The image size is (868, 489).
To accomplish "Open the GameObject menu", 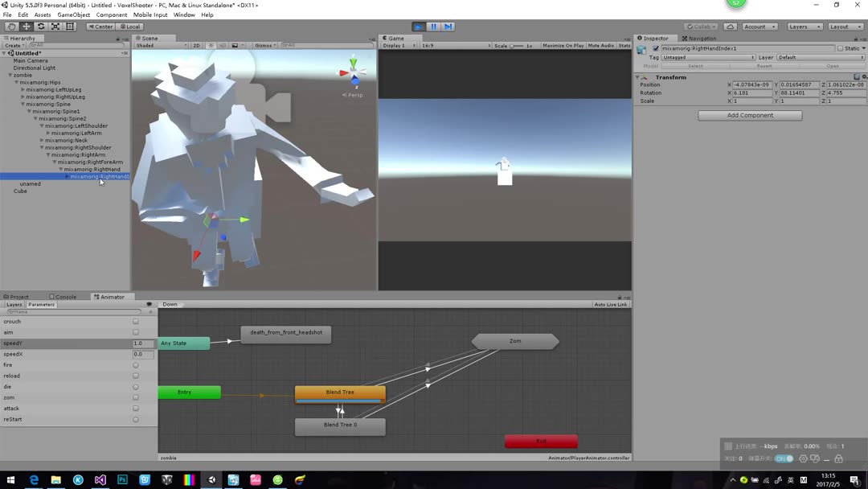I will point(73,14).
